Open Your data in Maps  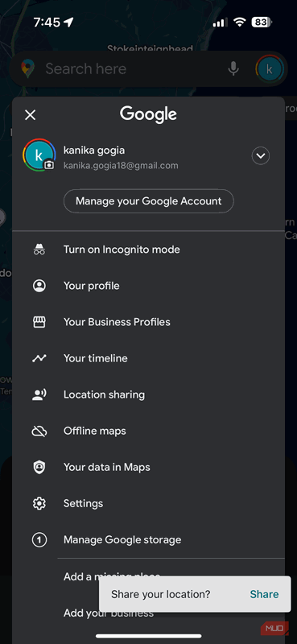pyautogui.click(x=107, y=467)
